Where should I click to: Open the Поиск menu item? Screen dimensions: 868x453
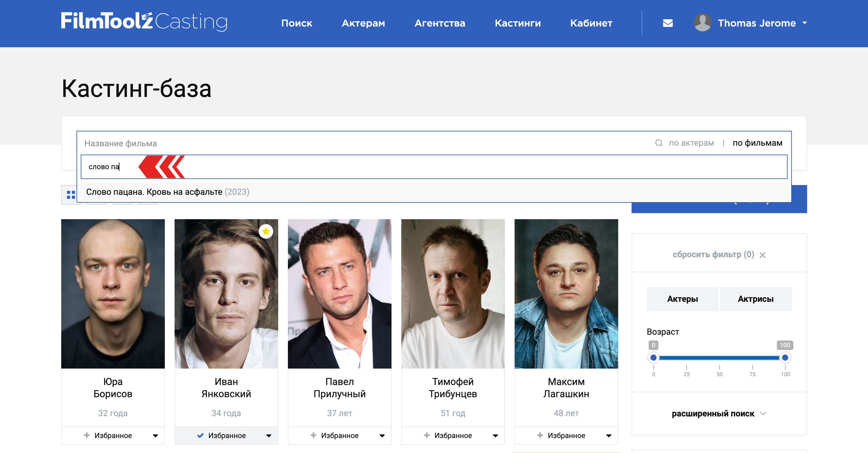[x=296, y=23]
